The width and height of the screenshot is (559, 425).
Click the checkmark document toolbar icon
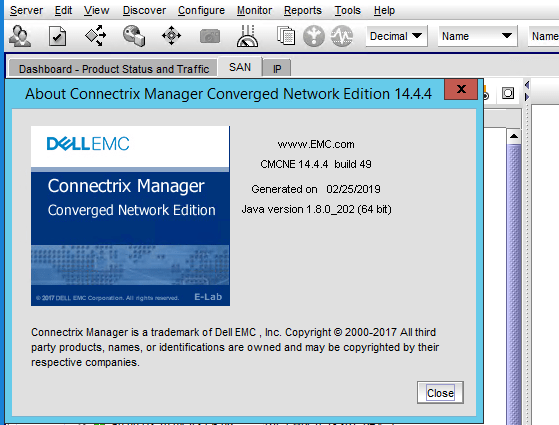coord(57,36)
